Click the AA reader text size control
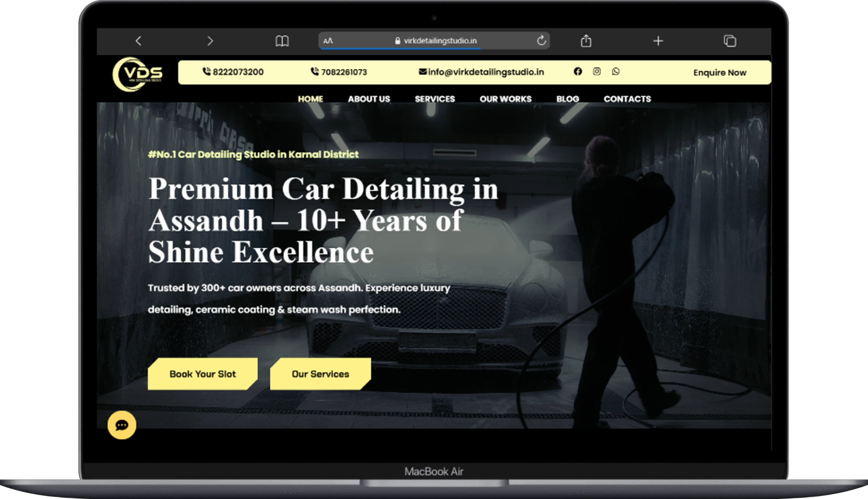This screenshot has height=499, width=868. (x=328, y=41)
